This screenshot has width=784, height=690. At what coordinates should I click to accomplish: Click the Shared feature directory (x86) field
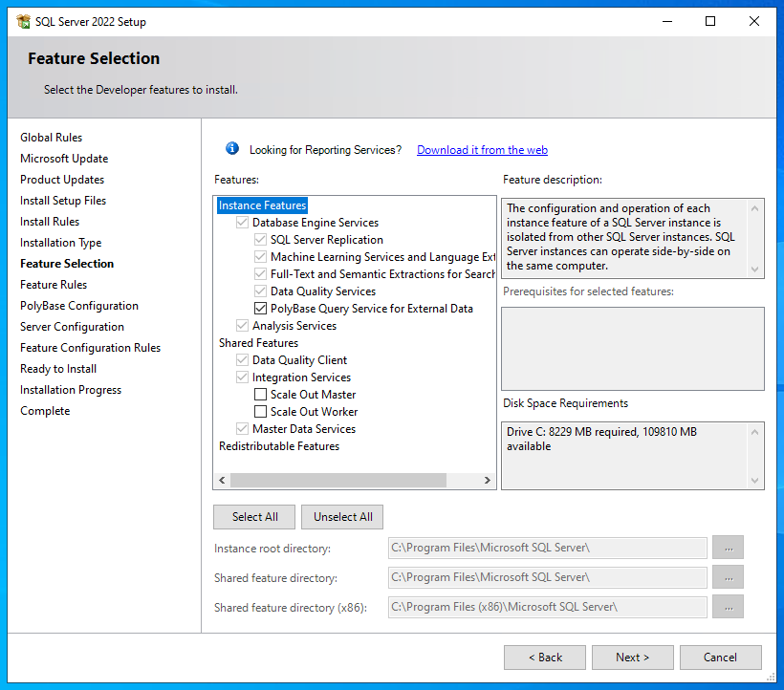pyautogui.click(x=548, y=607)
